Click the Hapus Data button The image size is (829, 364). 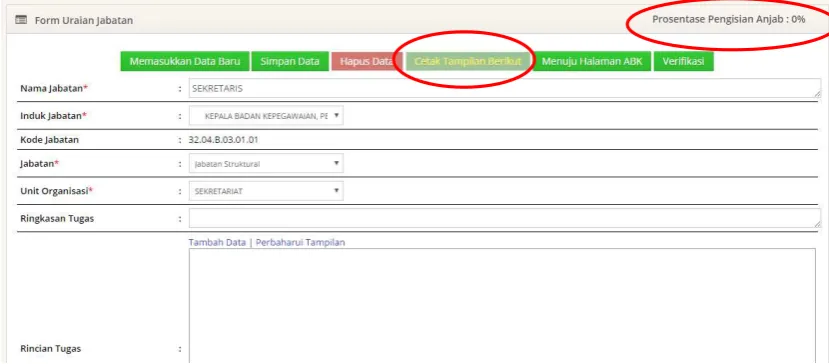366,61
